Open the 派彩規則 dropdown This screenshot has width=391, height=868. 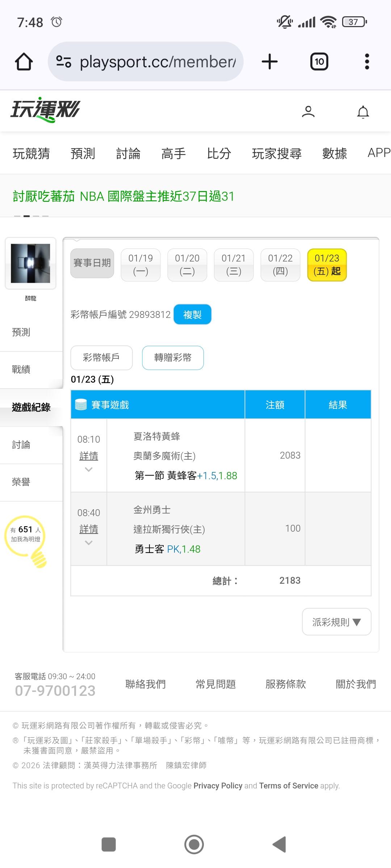click(x=336, y=622)
